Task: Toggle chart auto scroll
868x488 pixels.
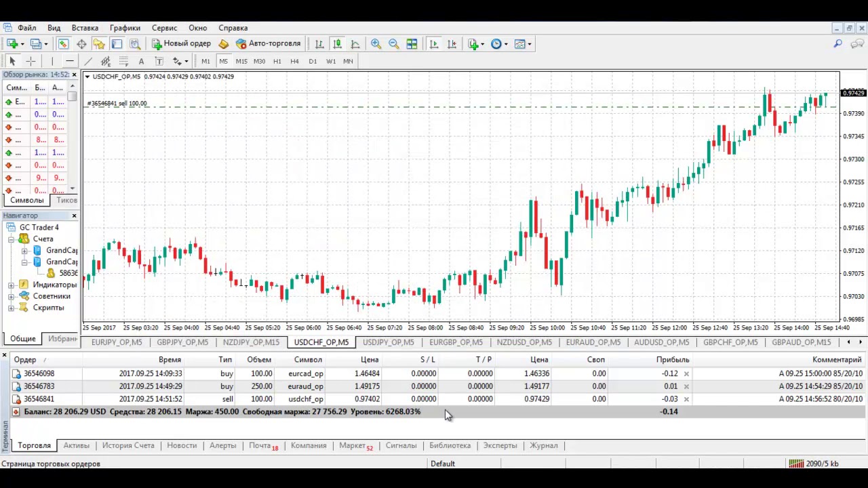Action: tap(434, 43)
